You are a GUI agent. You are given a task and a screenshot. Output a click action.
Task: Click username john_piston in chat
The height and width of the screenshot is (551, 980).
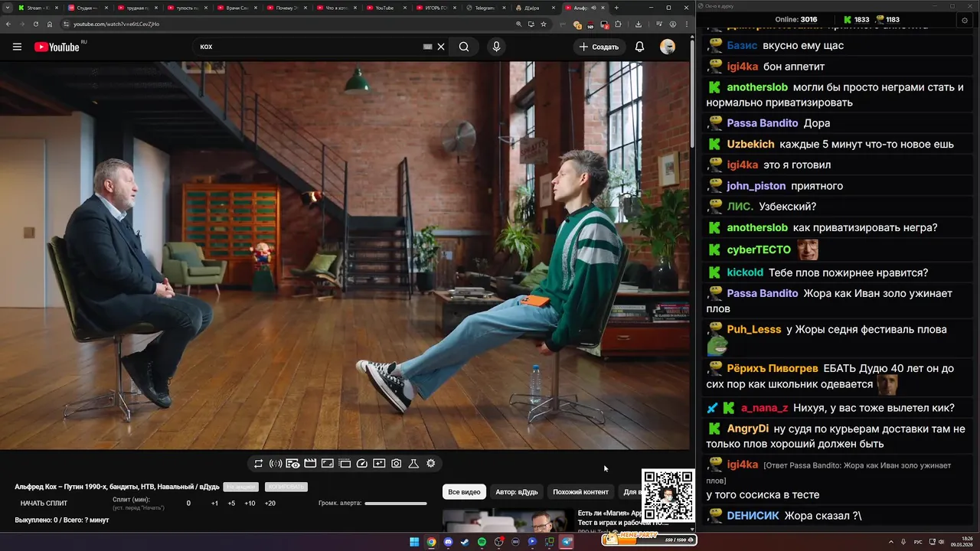(x=756, y=186)
